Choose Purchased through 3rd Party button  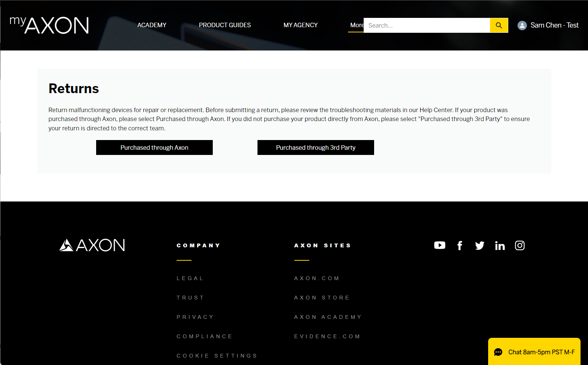point(316,147)
